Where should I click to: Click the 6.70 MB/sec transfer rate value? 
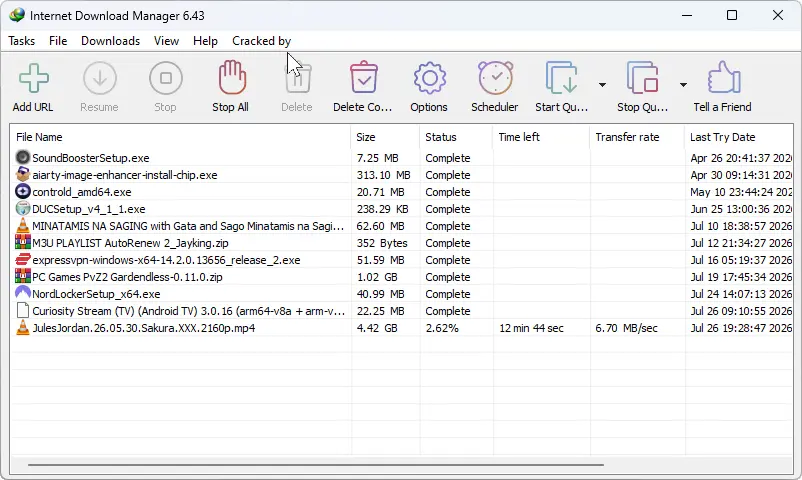(x=626, y=328)
